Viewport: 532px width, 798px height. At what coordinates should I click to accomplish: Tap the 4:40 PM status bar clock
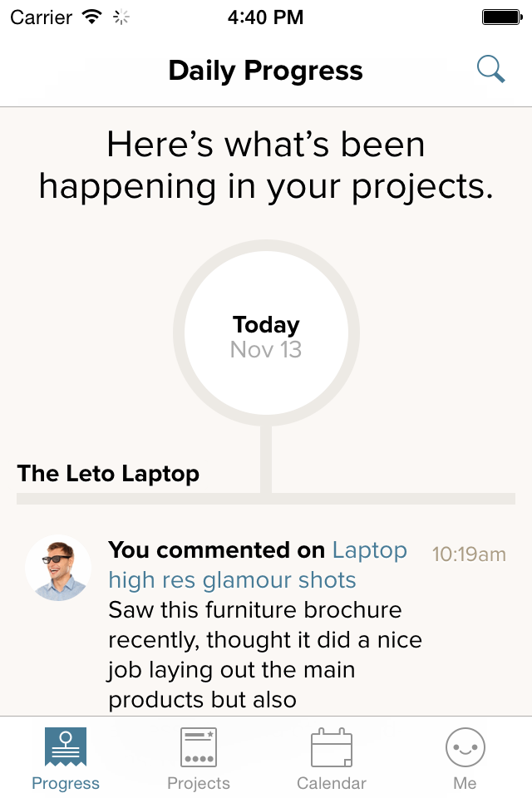tap(266, 17)
